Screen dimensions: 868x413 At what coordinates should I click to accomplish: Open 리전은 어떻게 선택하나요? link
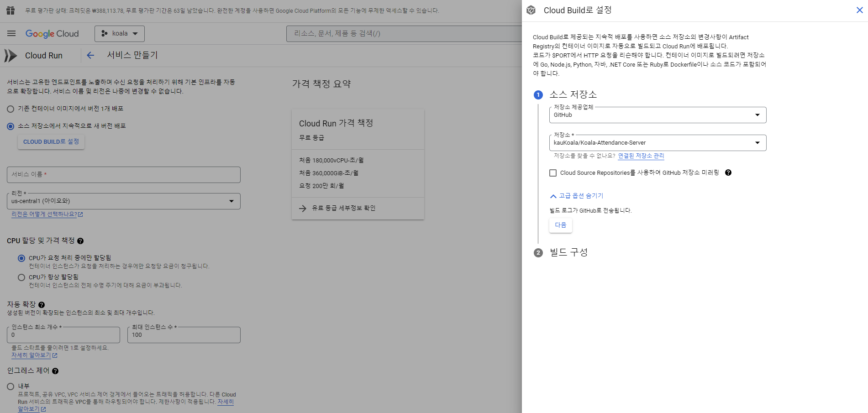47,214
